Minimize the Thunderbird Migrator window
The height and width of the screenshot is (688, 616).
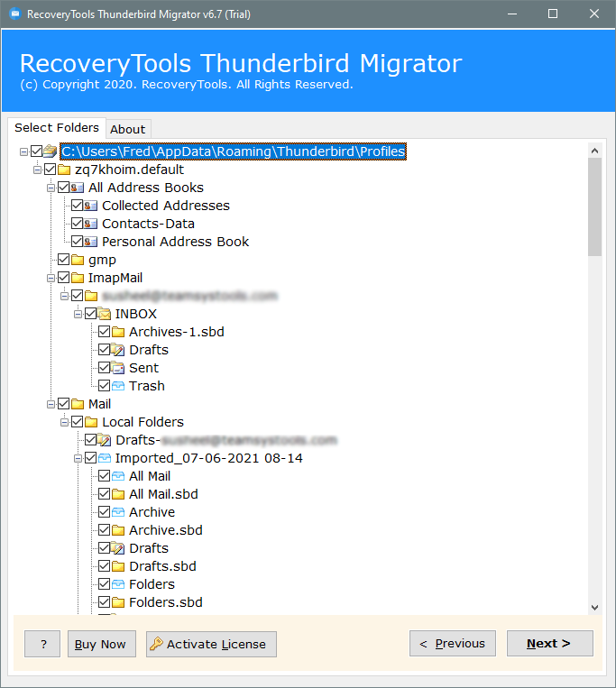[x=512, y=14]
